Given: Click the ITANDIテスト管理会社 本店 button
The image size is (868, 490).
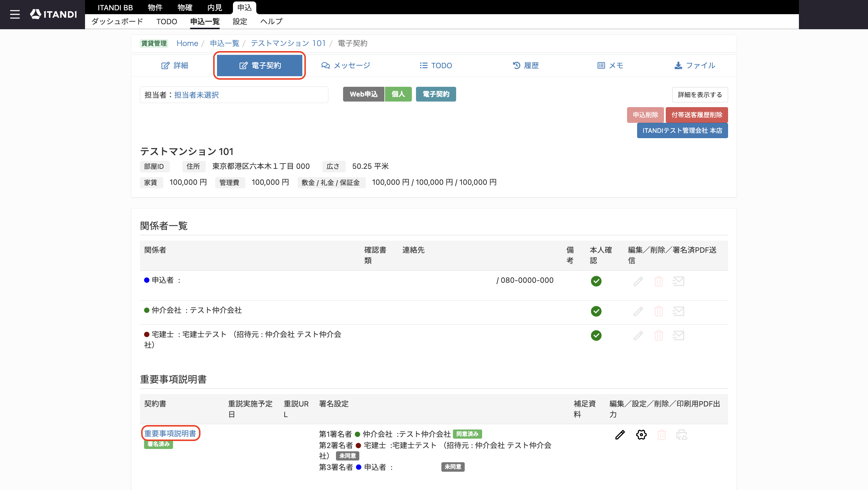Looking at the screenshot, I should coord(682,130).
